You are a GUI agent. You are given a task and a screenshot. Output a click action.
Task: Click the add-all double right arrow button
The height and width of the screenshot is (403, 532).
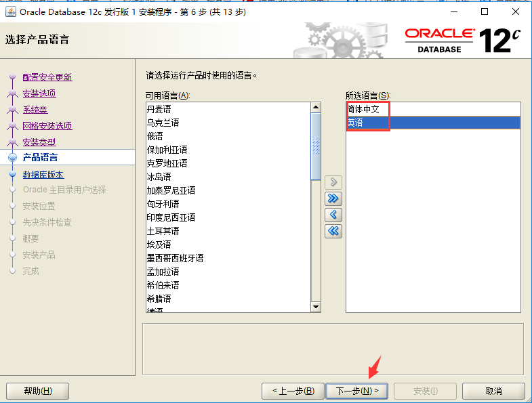(x=333, y=198)
